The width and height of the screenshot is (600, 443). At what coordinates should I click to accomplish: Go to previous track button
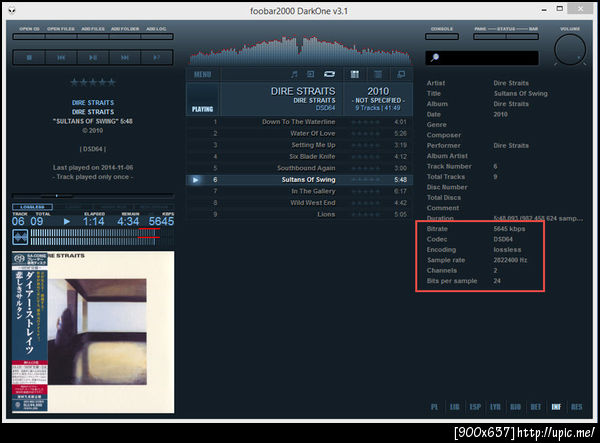click(61, 57)
